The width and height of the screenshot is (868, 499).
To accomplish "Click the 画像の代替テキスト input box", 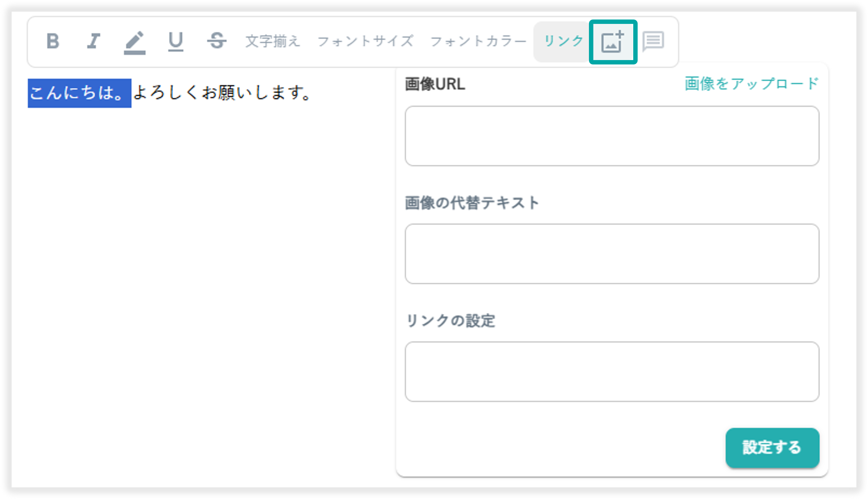I will pyautogui.click(x=612, y=254).
